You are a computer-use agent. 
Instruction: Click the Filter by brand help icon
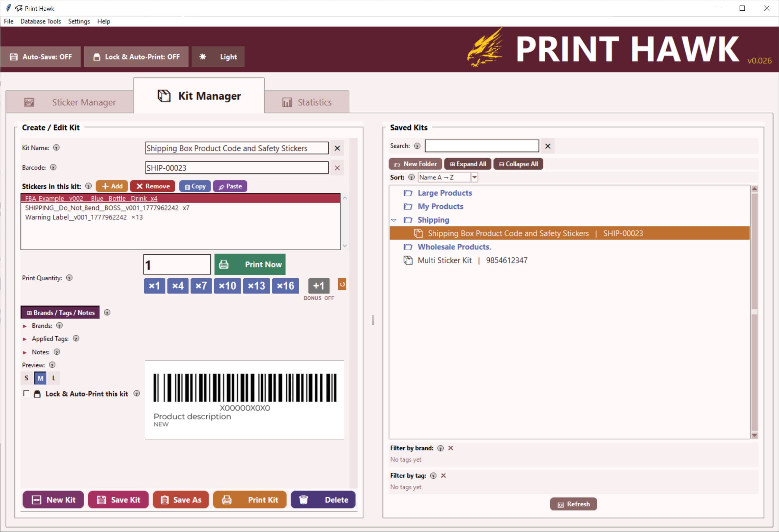pos(440,448)
